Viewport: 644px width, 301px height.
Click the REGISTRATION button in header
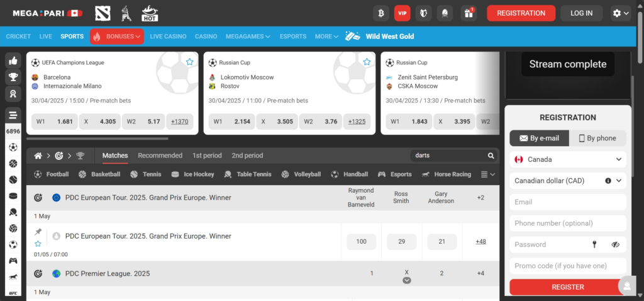(x=521, y=13)
